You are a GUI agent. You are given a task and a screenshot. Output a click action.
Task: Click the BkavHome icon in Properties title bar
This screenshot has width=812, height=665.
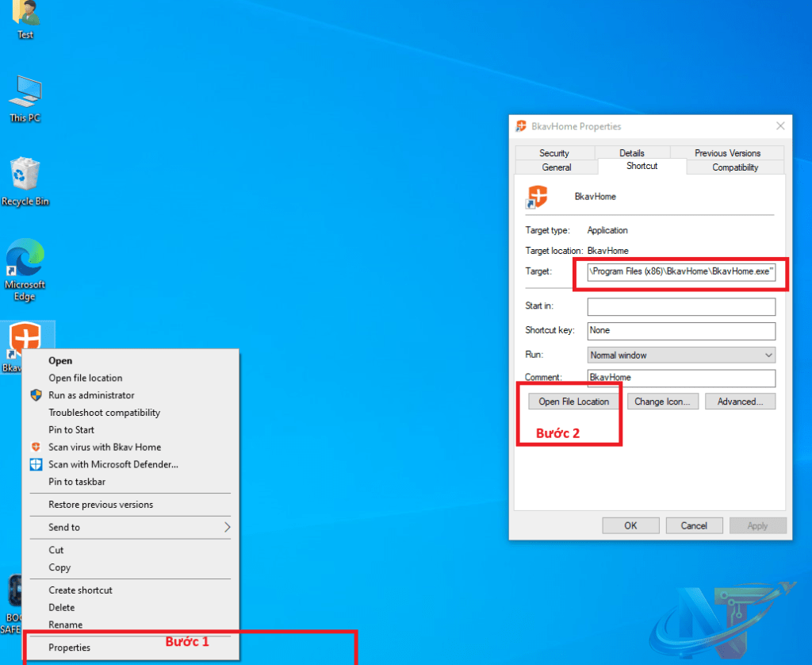(521, 126)
